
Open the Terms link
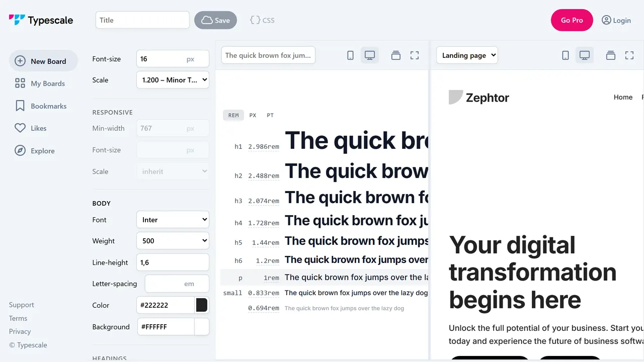18,318
